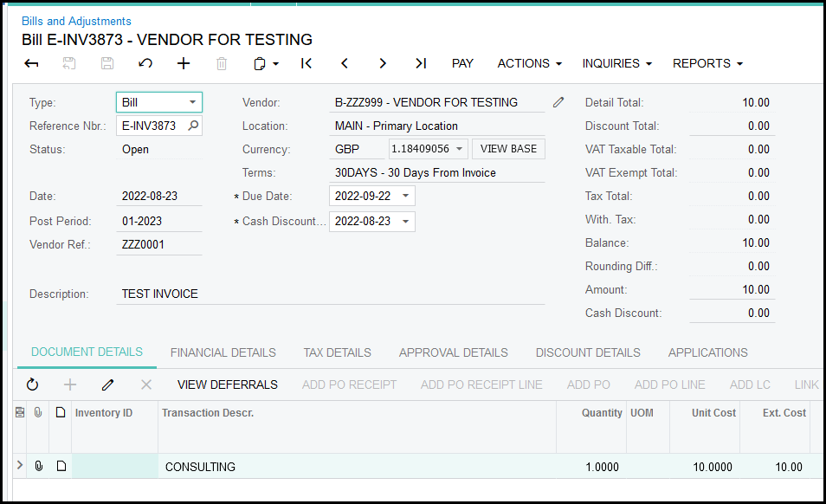Image resolution: width=826 pixels, height=504 pixels.
Task: Switch to the FINANCIAL DETAILS tab
Action: tap(223, 352)
